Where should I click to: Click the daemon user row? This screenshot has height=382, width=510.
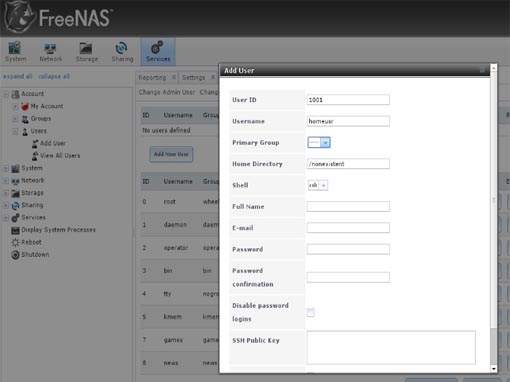pos(180,225)
